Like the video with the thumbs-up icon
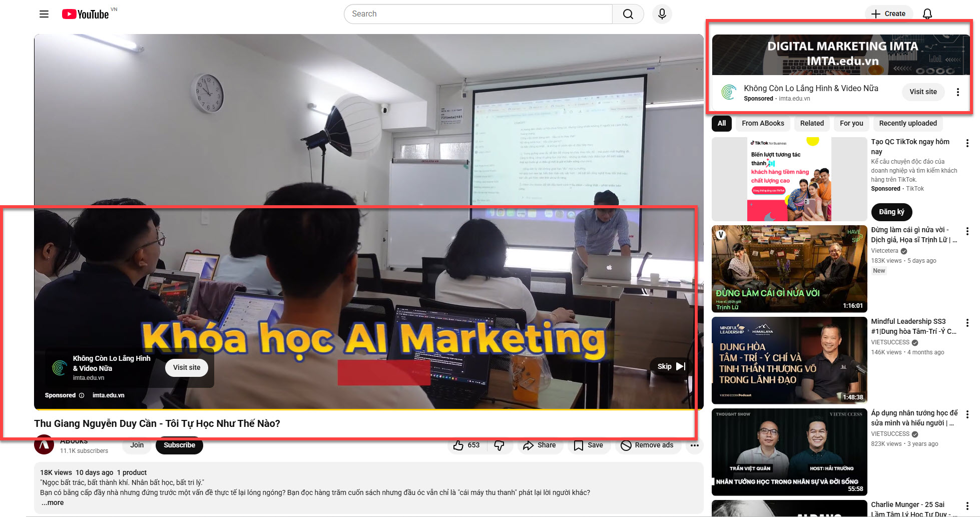Screen dimensions: 980x517 tap(458, 444)
